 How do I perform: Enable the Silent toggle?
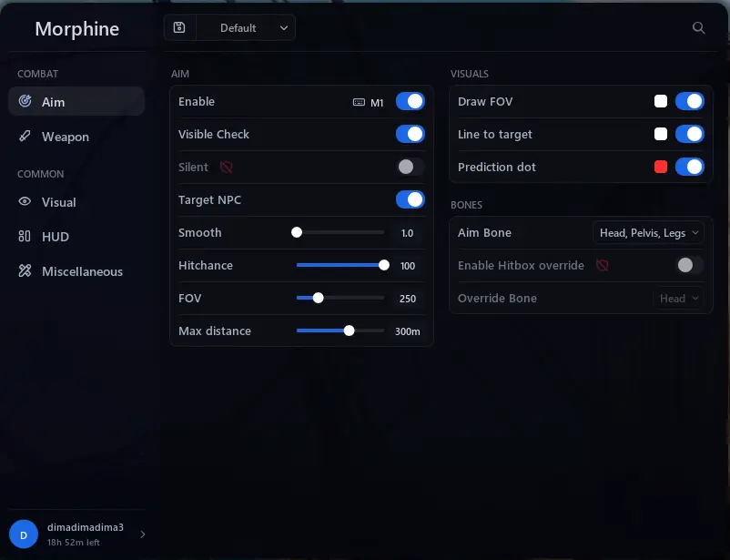pos(411,167)
